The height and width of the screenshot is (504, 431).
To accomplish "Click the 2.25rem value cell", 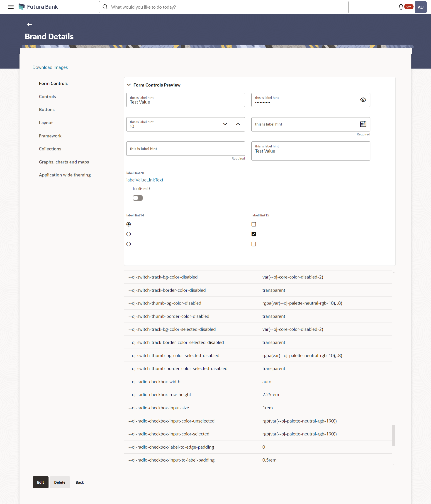I will pos(270,395).
